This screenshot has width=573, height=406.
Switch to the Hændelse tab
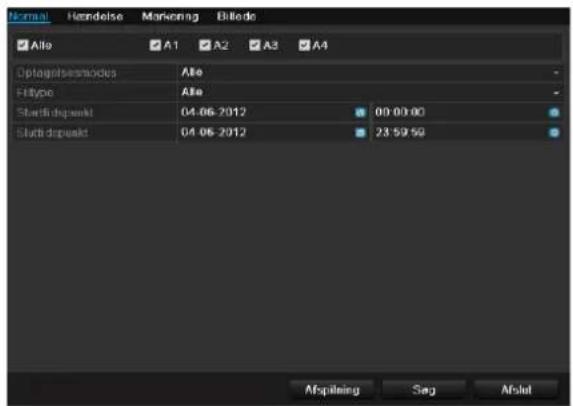tap(95, 16)
